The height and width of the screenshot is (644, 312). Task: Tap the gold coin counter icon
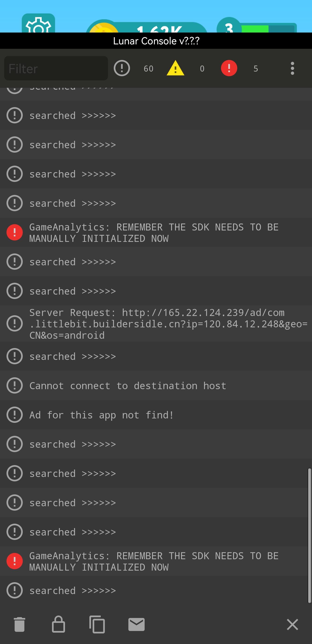coord(104,29)
